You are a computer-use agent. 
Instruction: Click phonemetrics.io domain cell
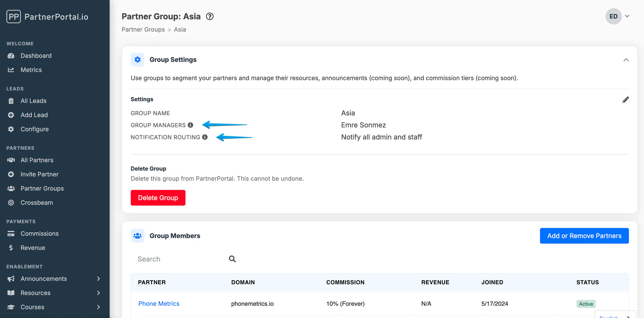point(252,304)
